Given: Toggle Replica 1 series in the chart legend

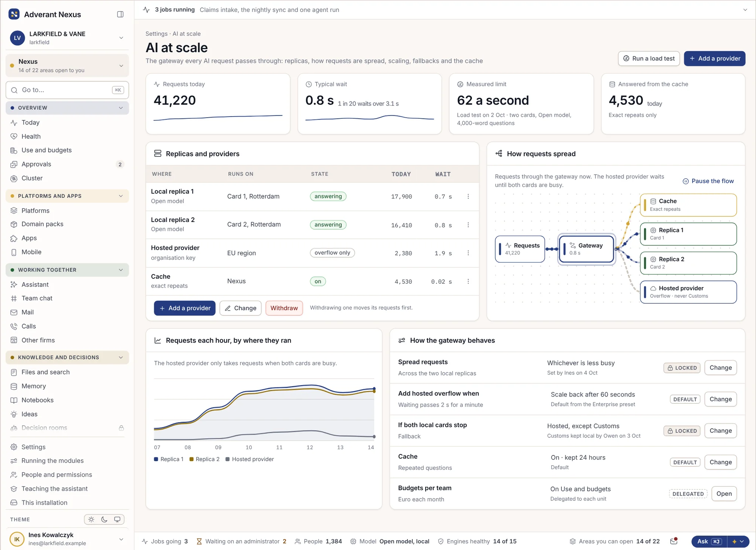Looking at the screenshot, I should [169, 459].
